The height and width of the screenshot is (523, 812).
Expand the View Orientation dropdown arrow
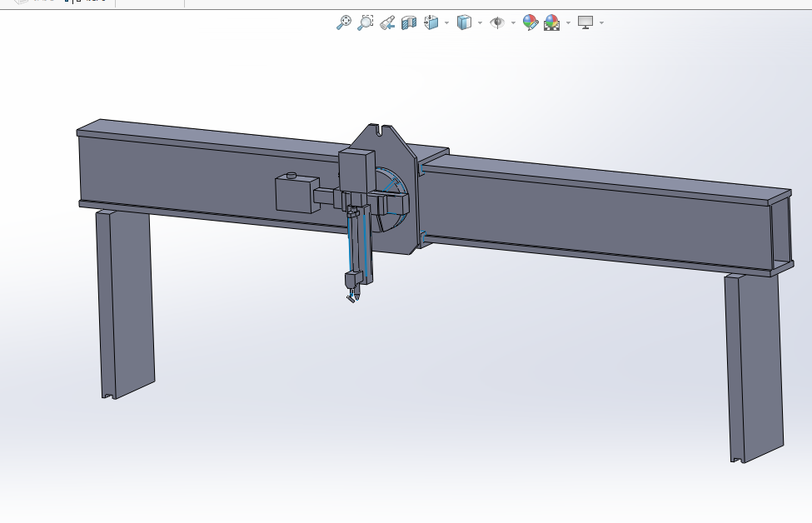[447, 22]
